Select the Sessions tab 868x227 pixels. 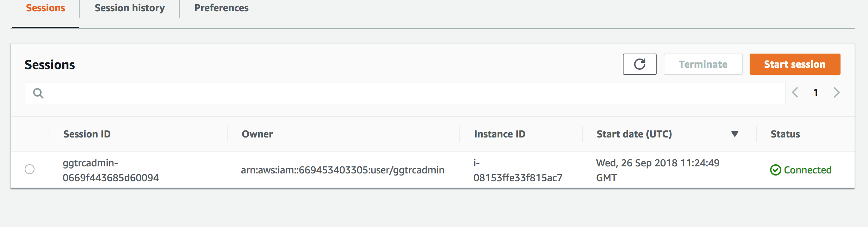click(45, 8)
